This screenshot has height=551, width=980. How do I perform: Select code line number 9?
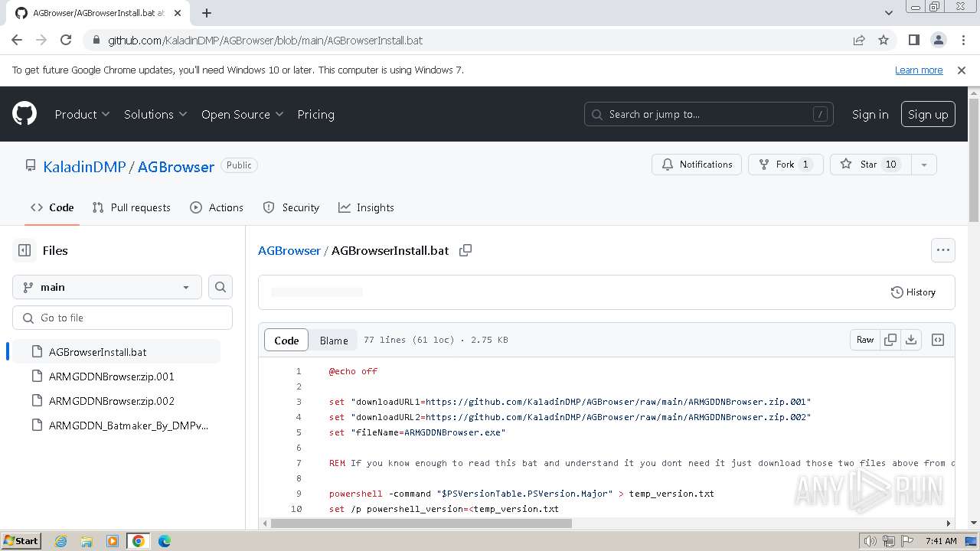click(299, 494)
